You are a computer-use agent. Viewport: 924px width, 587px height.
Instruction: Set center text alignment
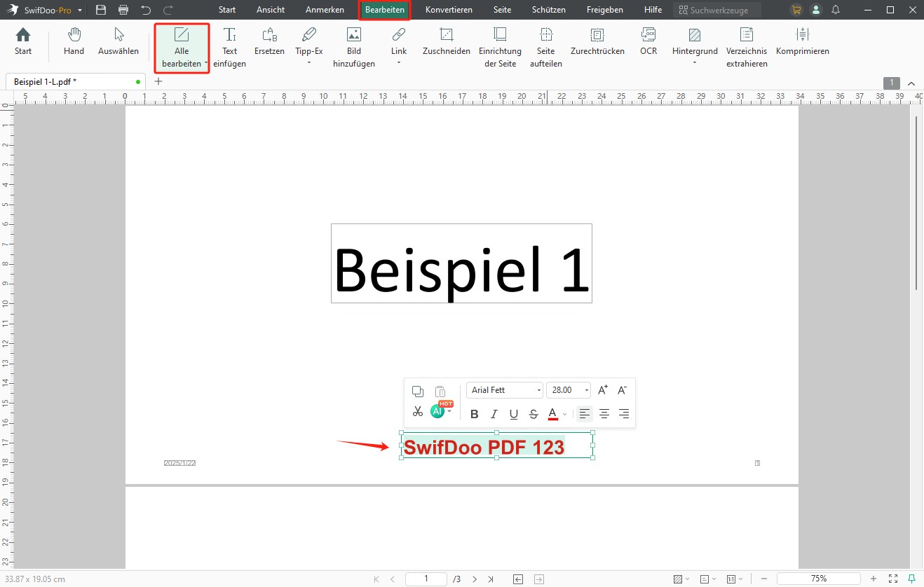tap(604, 414)
